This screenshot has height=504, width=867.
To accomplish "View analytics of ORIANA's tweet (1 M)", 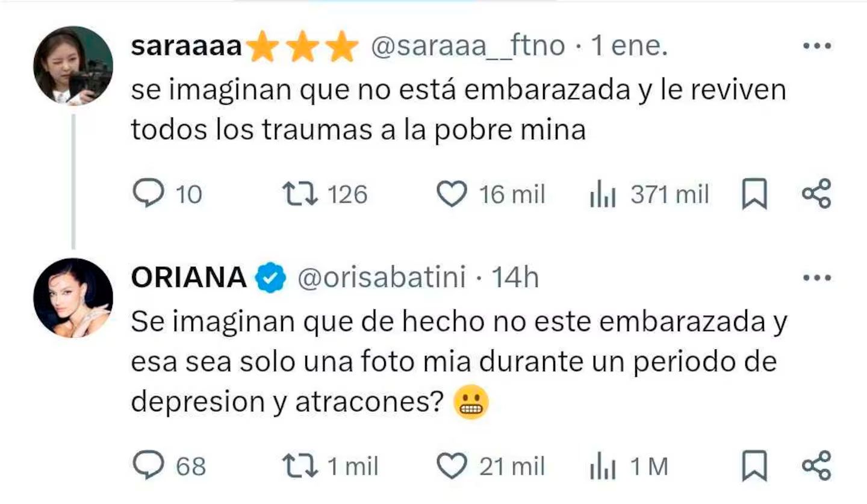I will [603, 467].
